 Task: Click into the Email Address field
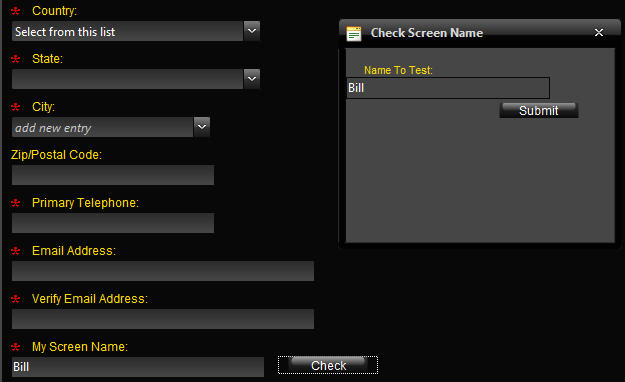(163, 271)
